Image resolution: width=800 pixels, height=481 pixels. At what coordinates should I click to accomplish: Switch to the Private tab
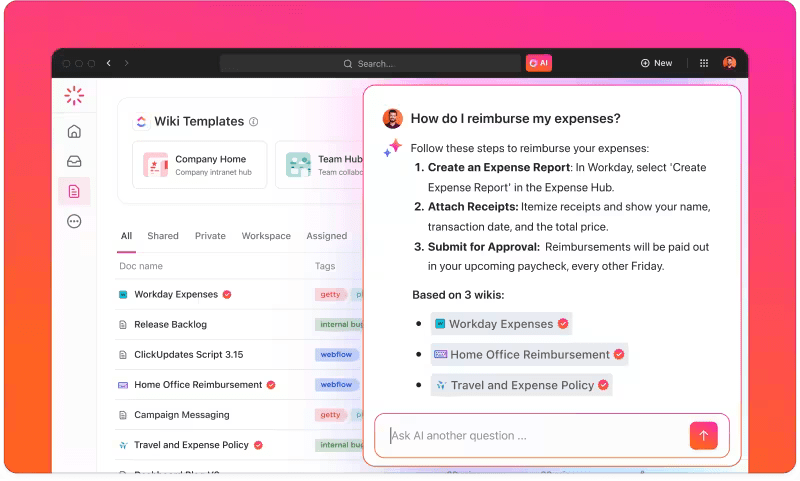tap(210, 236)
